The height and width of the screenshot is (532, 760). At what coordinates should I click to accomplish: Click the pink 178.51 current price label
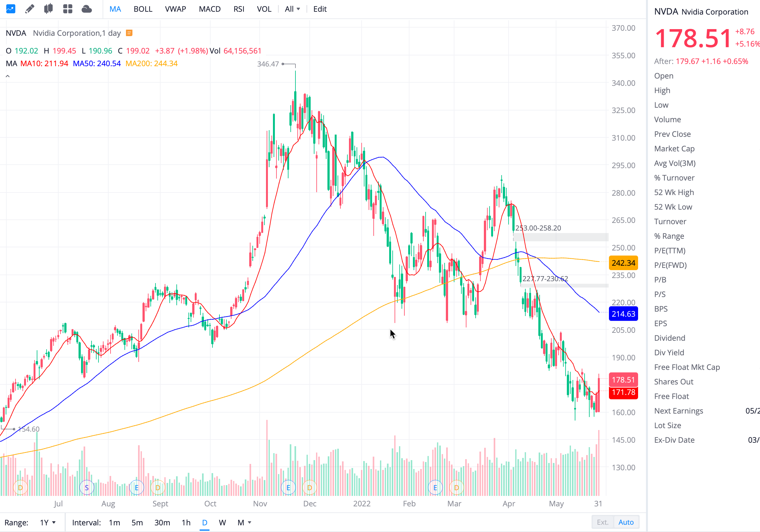[623, 380]
